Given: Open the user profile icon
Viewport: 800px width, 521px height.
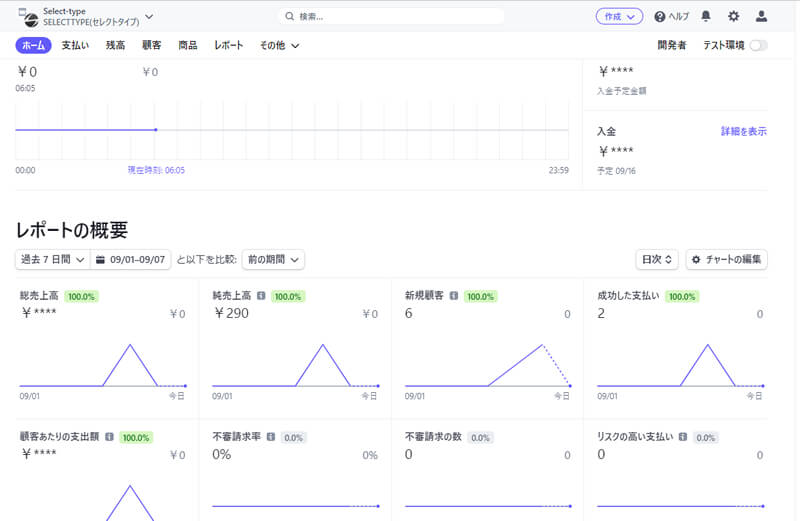Looking at the screenshot, I should click(x=762, y=16).
